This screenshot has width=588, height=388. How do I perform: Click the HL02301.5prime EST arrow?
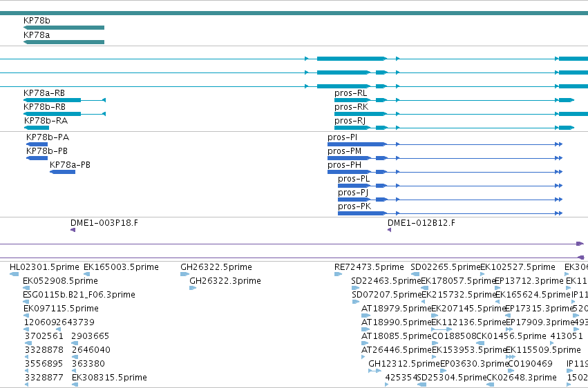coord(14,274)
